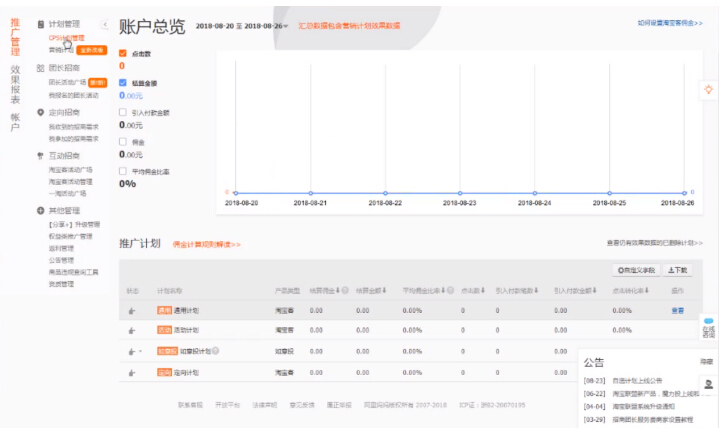719x433 pixels.
Task: Expand the 如意投计划 row arrow
Action: point(141,352)
